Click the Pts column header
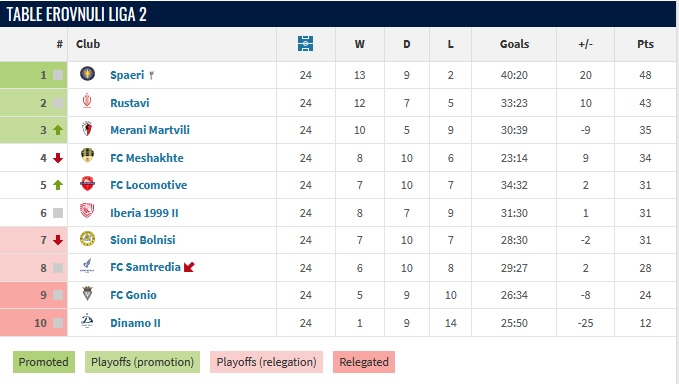This screenshot has width=679, height=384. (x=645, y=44)
